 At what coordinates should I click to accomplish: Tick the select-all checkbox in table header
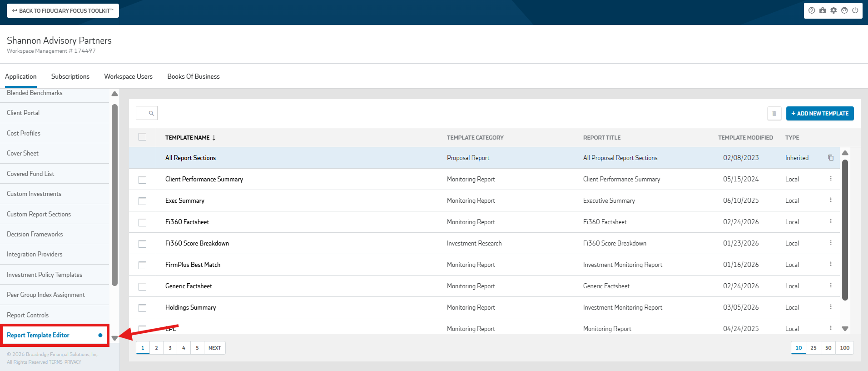143,137
